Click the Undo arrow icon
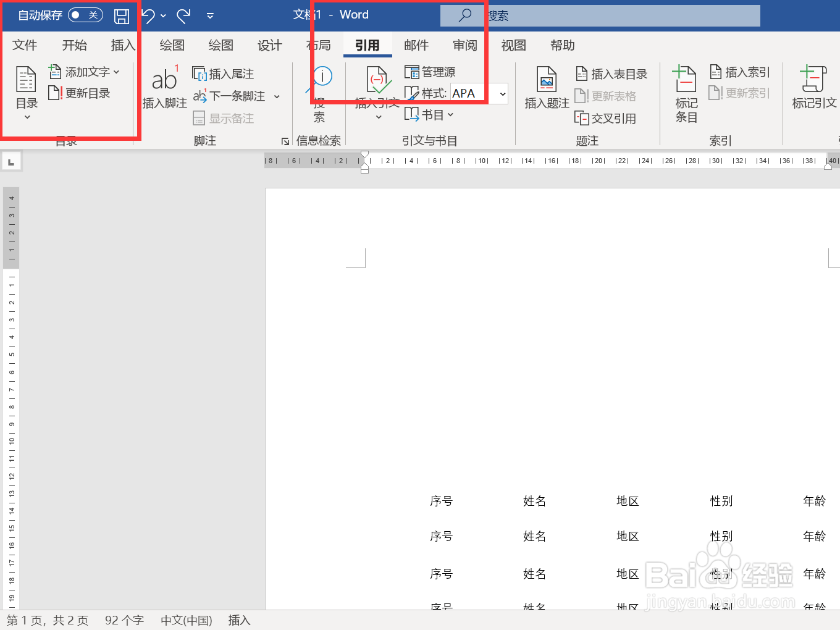Image resolution: width=840 pixels, height=630 pixels. [148, 15]
